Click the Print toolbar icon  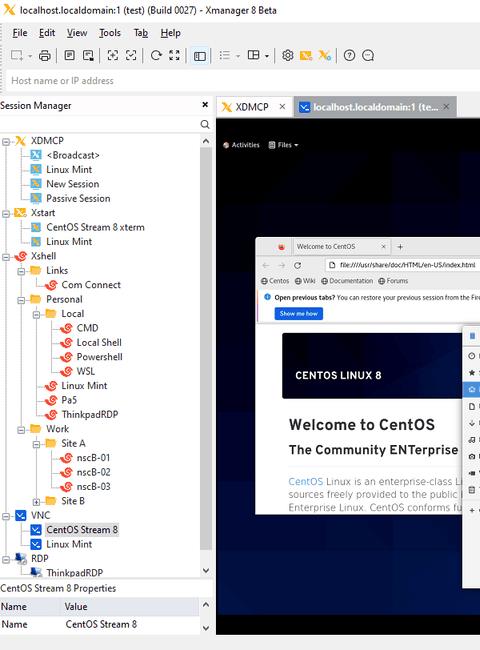pos(45,56)
